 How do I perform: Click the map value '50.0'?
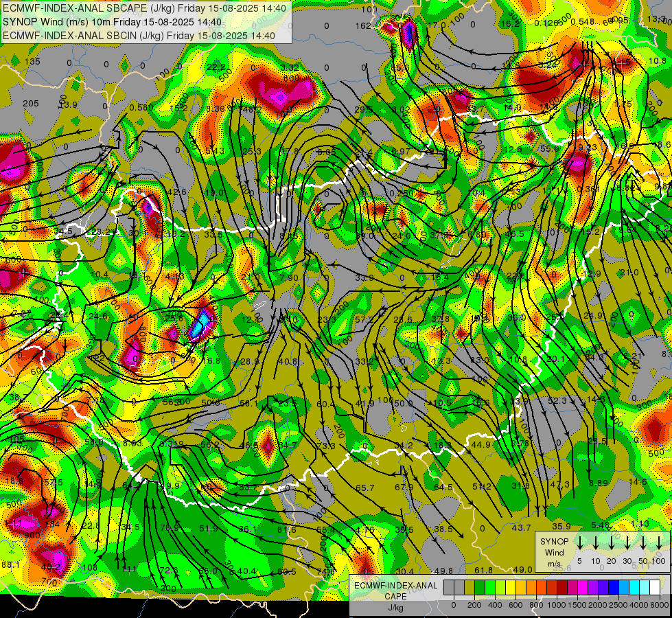404,403
